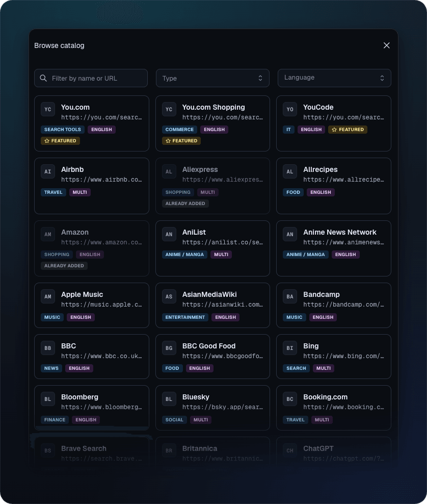Click the Apple Music title

tap(82, 294)
